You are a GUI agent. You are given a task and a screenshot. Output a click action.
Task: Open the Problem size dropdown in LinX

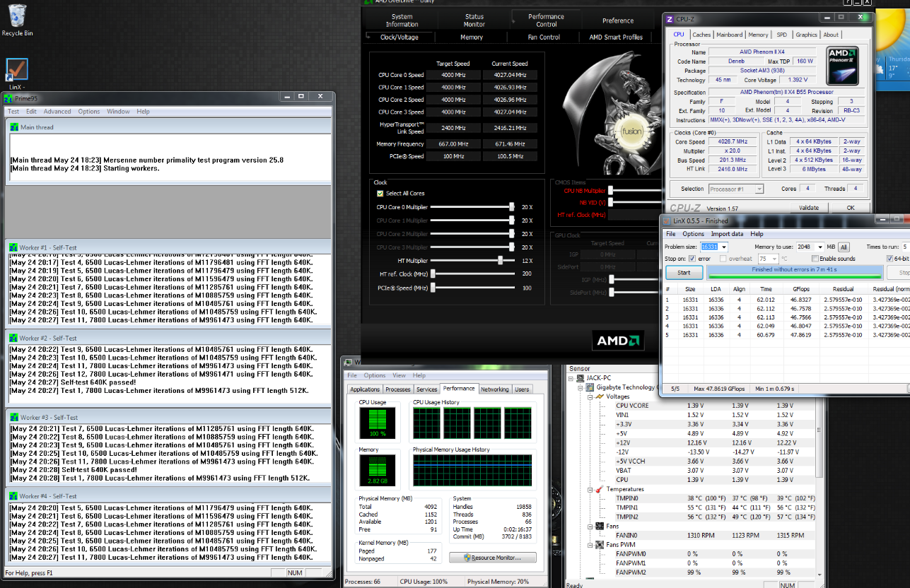point(723,247)
